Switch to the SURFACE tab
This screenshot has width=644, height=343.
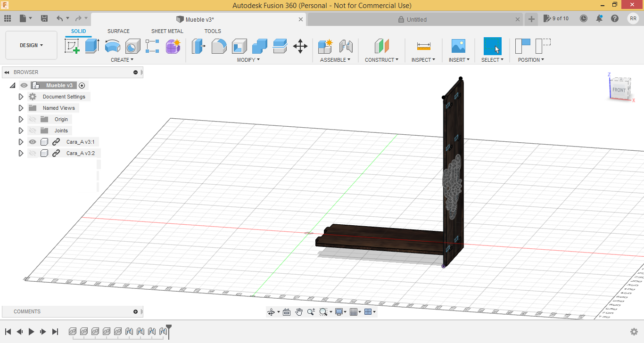click(x=118, y=31)
